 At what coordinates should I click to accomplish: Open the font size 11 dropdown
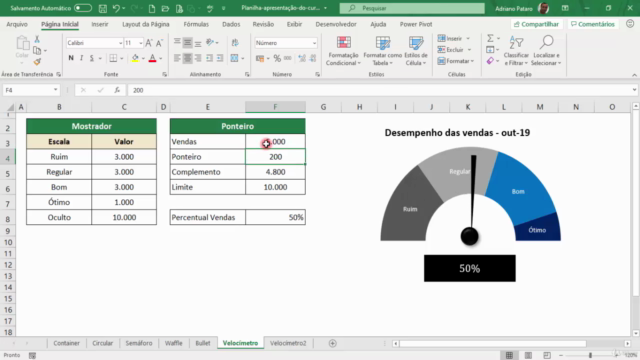pyautogui.click(x=140, y=43)
